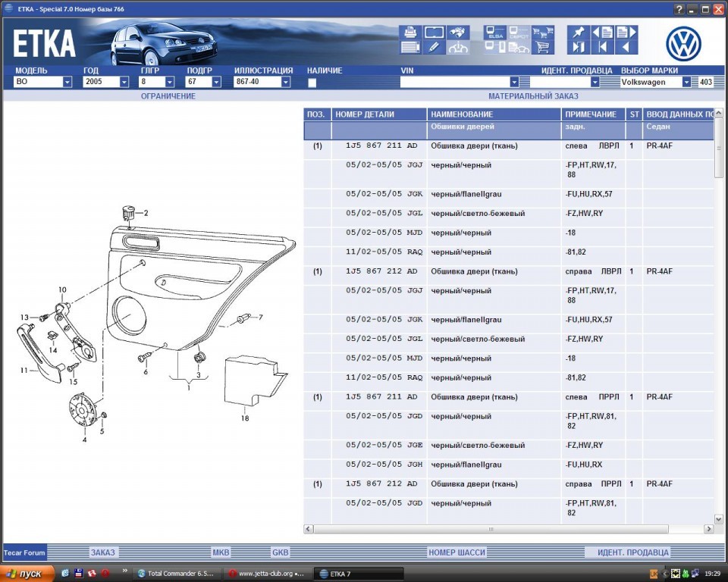Image resolution: width=728 pixels, height=582 pixels.
Task: Click the VIN input field
Action: (455, 82)
